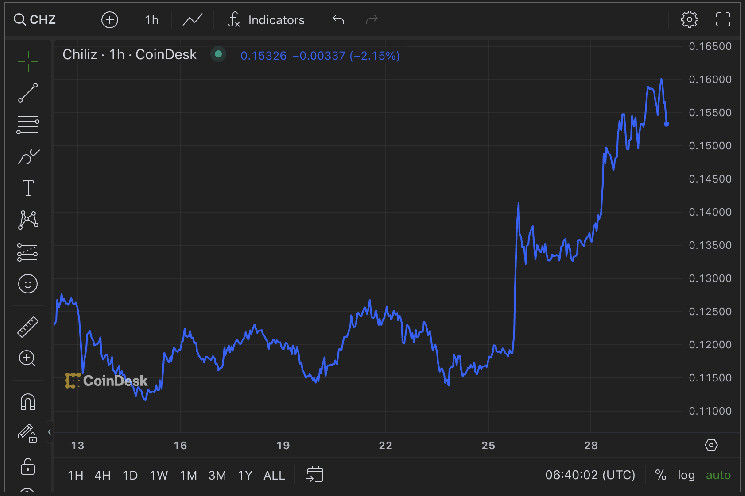Screen dimensions: 745x496
Task: Set range to 1W
Action: (x=159, y=476)
